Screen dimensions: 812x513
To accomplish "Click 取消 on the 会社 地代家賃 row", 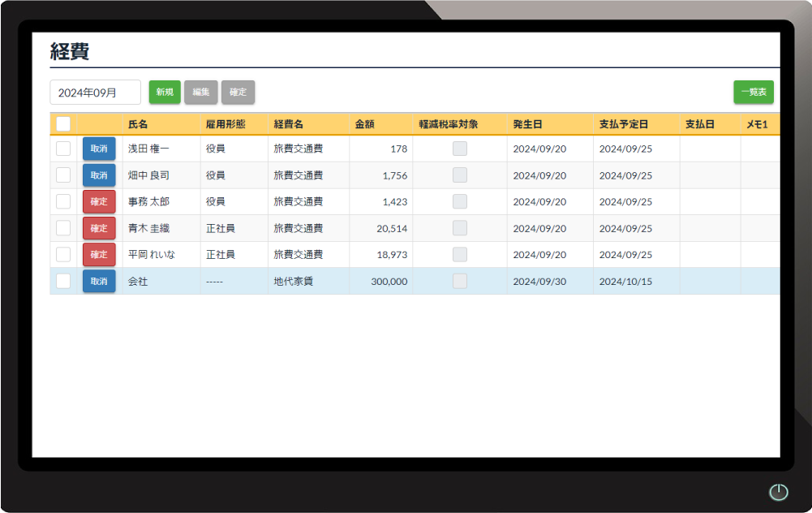I will [x=99, y=282].
